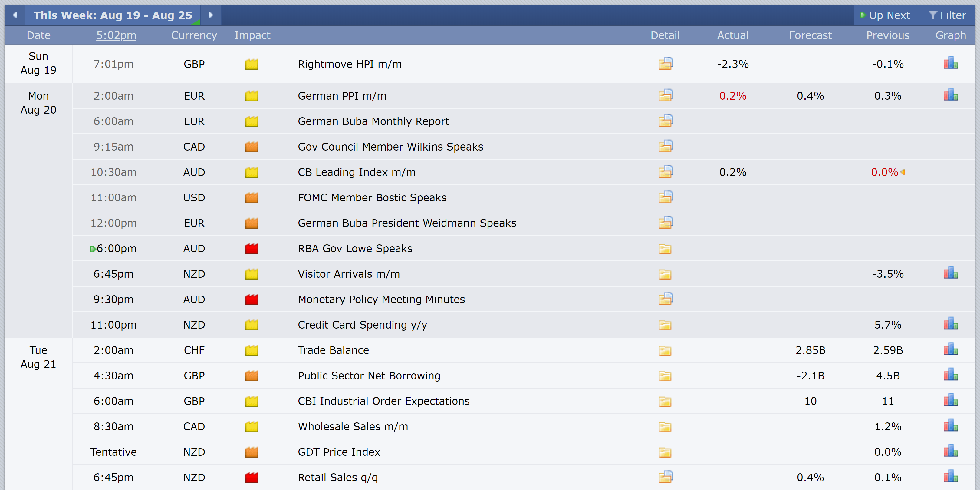
Task: Open the This Week date range selector
Action: (x=113, y=15)
